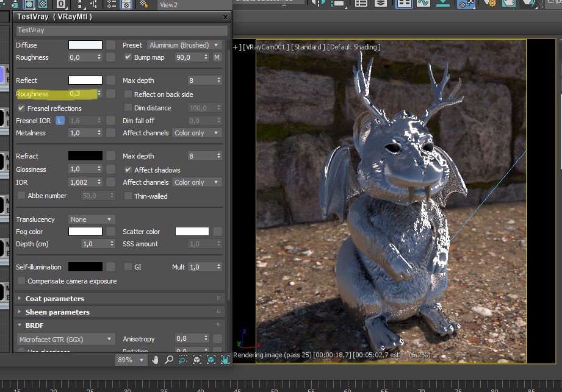Click the highlighted Reflect Roughness 0,3 field
Image resolution: width=562 pixels, height=392 pixels.
[x=82, y=93]
